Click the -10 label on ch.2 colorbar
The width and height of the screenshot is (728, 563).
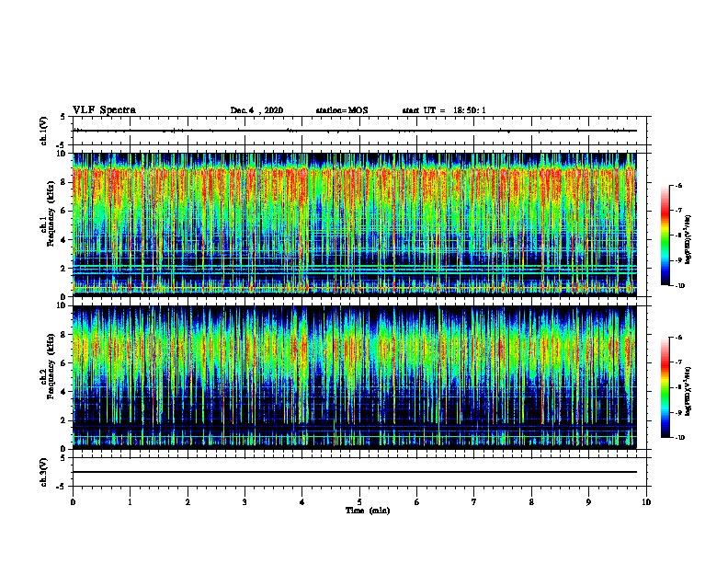tap(680, 438)
